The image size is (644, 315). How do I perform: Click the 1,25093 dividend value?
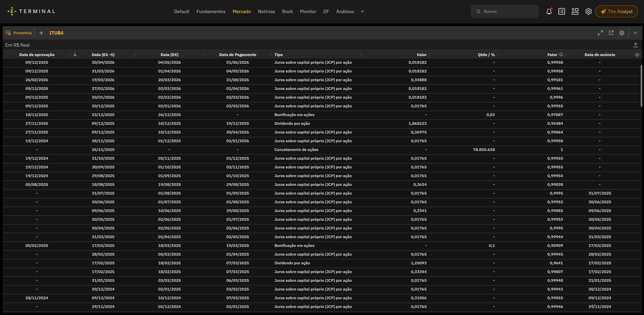tap(419, 263)
